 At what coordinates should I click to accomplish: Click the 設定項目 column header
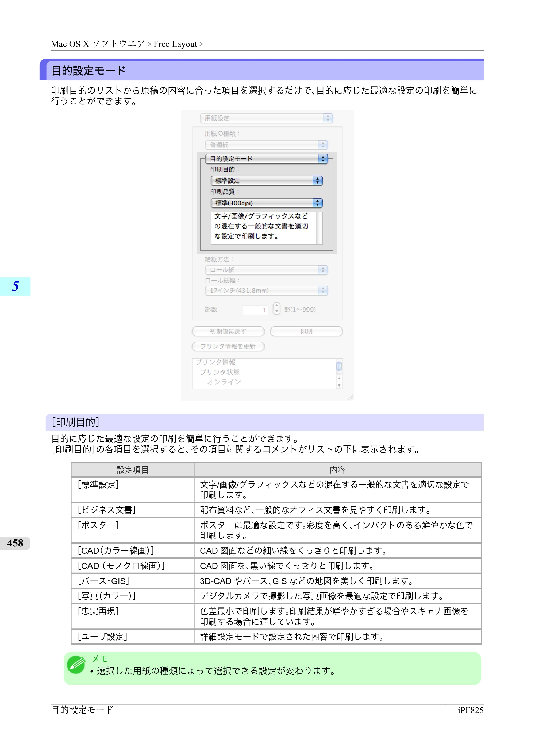pyautogui.click(x=133, y=470)
